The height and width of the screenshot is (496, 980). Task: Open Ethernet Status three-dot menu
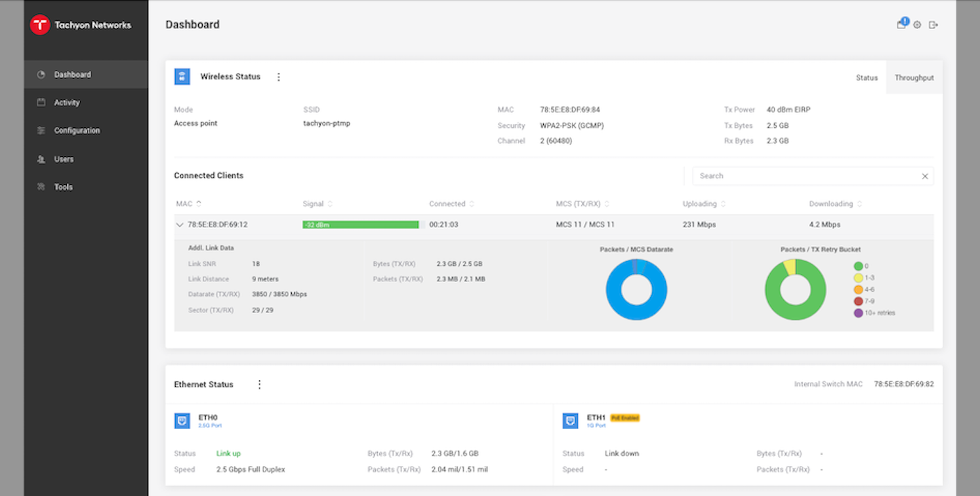tap(259, 384)
